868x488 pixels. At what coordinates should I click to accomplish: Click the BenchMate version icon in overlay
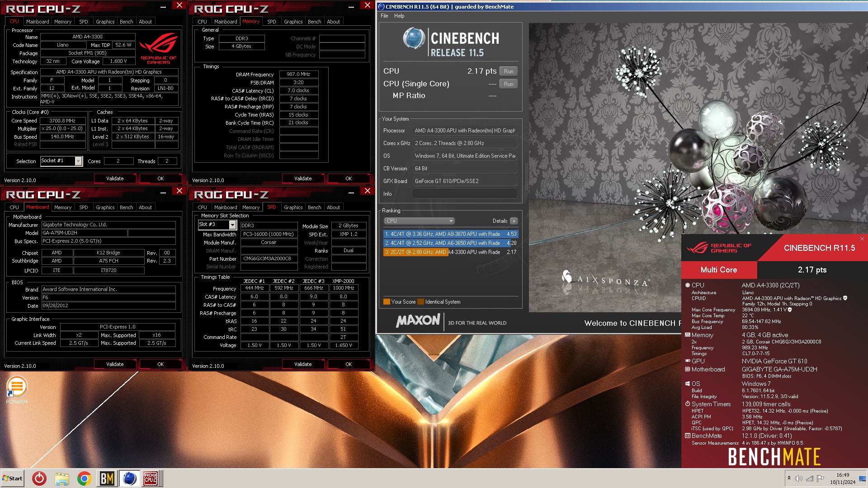(688, 436)
